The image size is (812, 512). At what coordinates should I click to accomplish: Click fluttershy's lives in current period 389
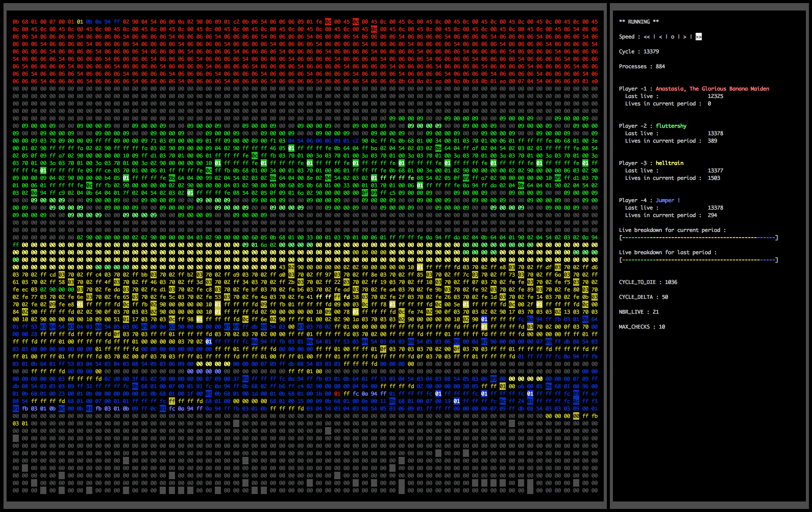click(x=712, y=141)
